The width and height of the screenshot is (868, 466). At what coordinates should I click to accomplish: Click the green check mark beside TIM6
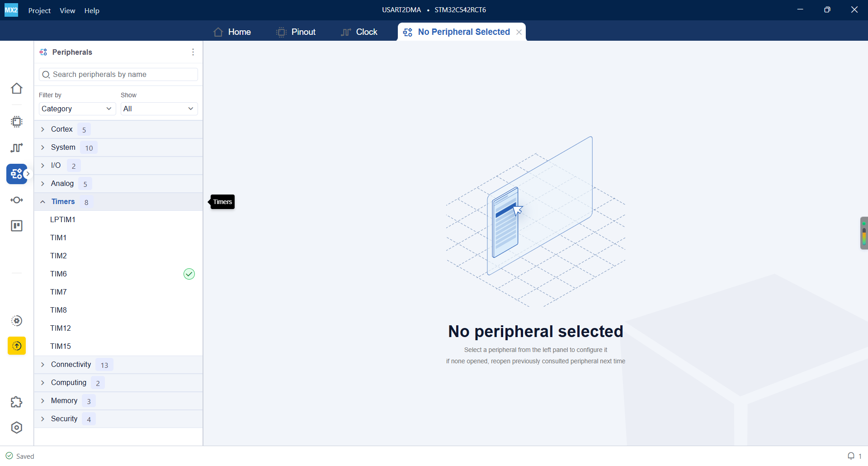pyautogui.click(x=189, y=274)
